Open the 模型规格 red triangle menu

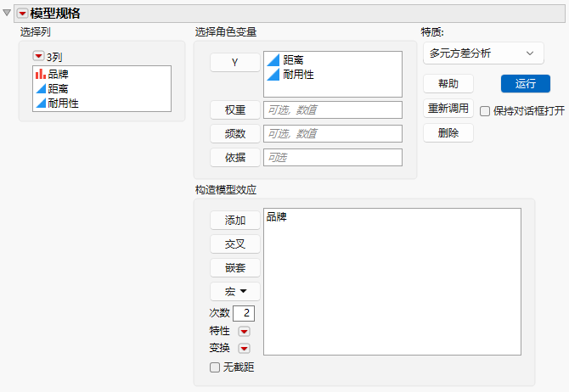pos(22,14)
